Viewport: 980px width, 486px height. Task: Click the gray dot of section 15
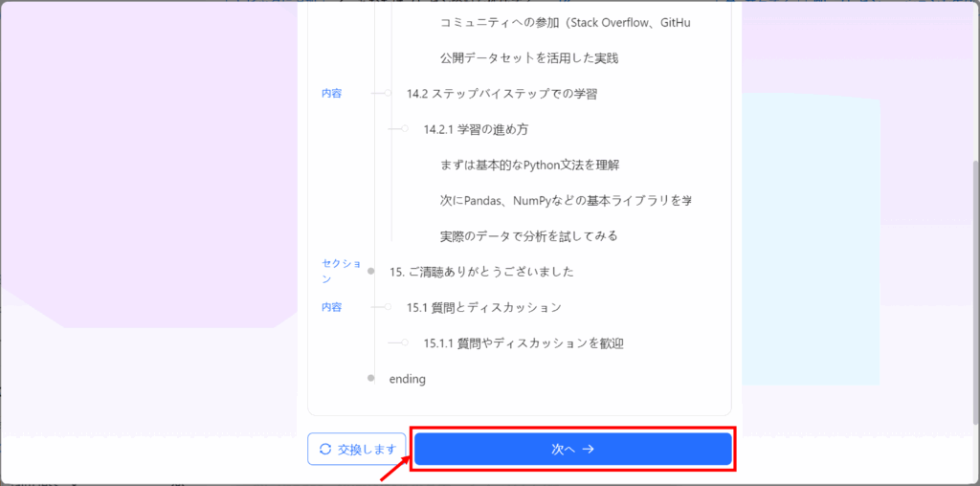371,271
